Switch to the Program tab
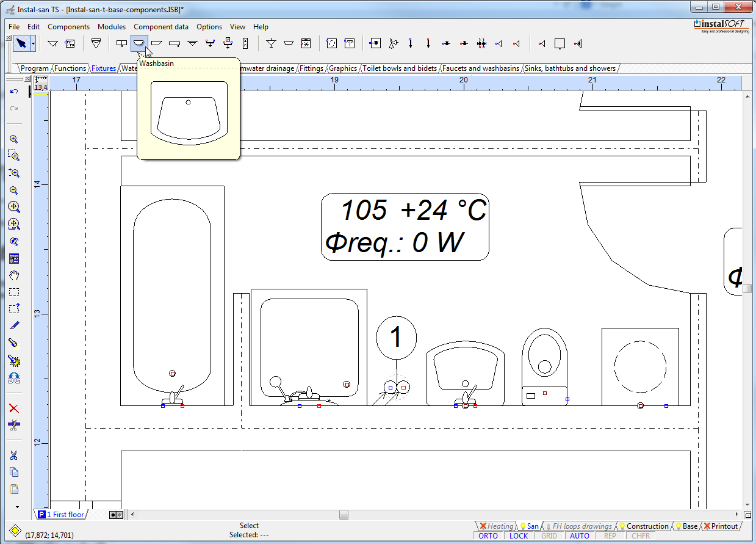Screen dimensions: 756x544 click(35, 68)
